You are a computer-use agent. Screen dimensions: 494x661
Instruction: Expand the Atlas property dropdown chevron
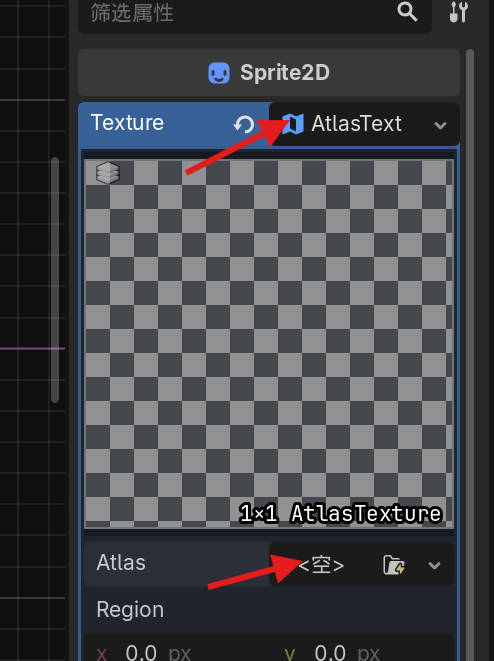pyautogui.click(x=435, y=565)
